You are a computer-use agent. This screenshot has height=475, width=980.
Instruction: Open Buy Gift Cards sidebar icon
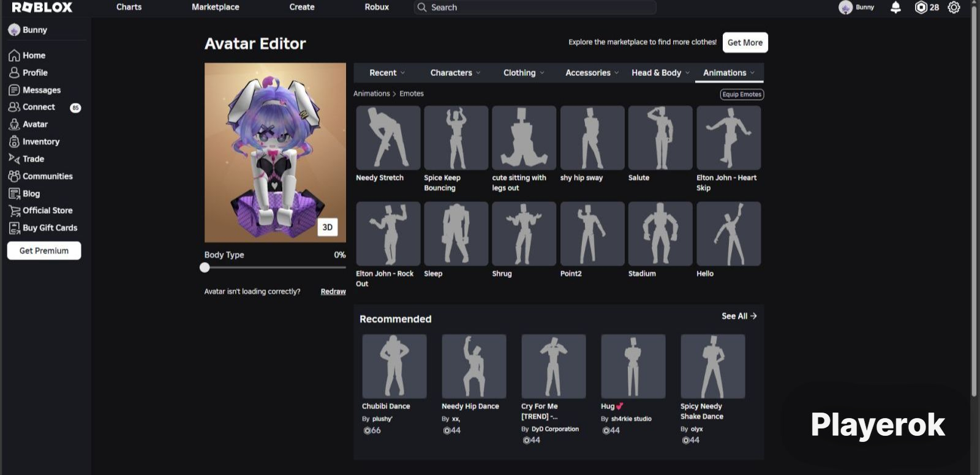click(14, 228)
